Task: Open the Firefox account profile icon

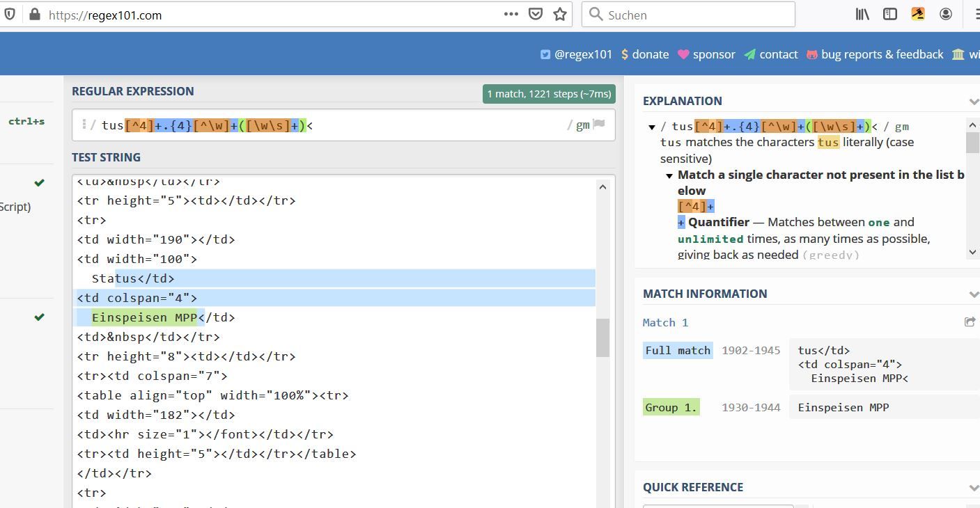Action: click(946, 15)
